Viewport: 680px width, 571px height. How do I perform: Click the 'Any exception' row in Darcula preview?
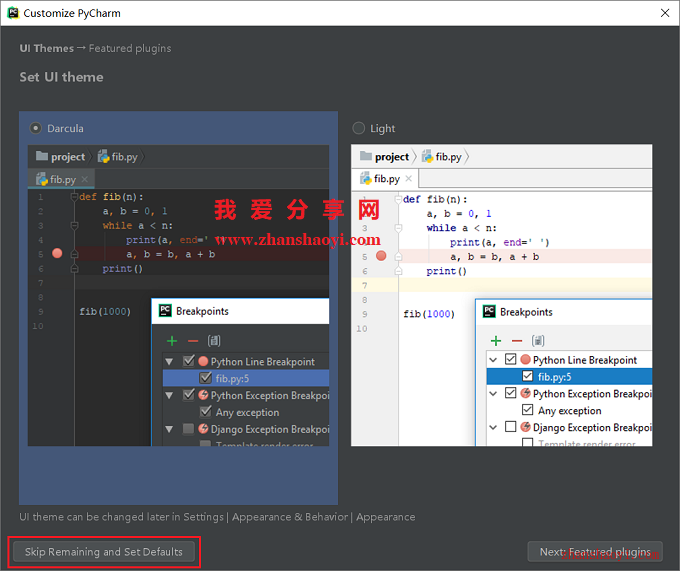[246, 412]
